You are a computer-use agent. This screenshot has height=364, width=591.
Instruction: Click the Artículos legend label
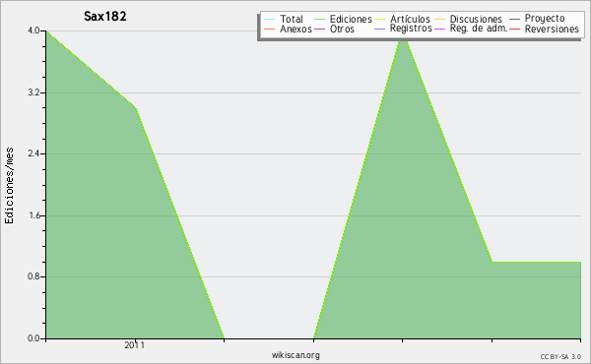pos(410,19)
